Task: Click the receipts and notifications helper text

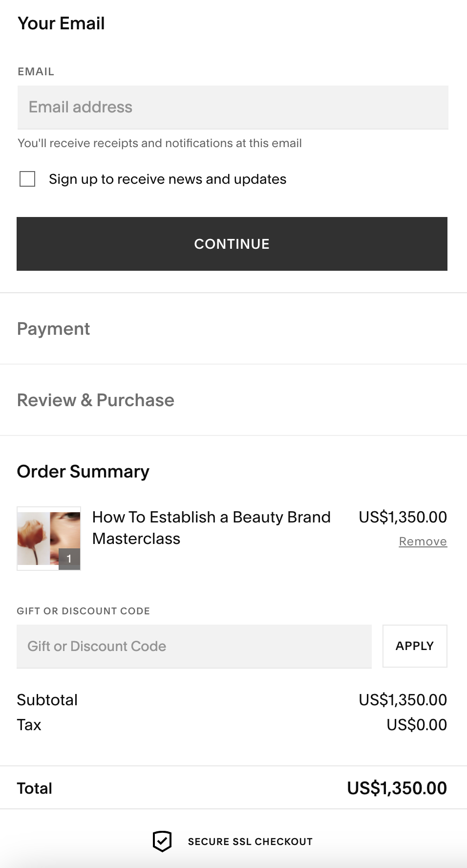Action: click(160, 143)
